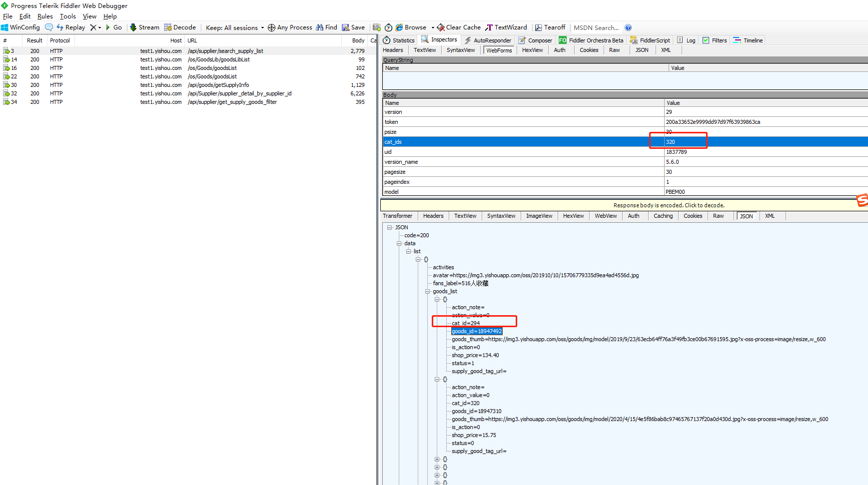This screenshot has width=868, height=485.
Task: Click the blue help icon beside MSDN Search
Action: [x=628, y=27]
